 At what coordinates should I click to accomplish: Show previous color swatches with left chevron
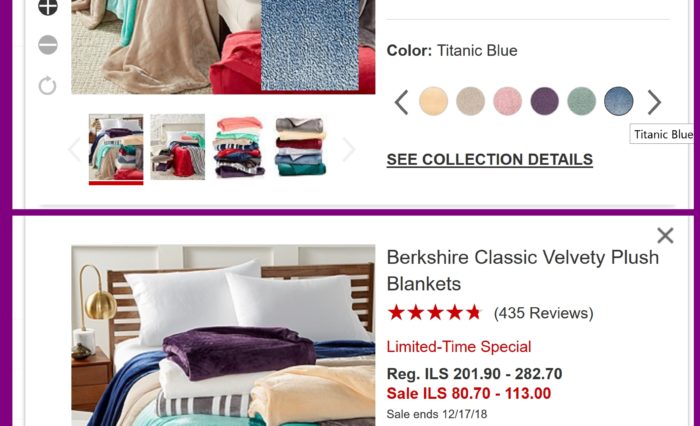[401, 102]
